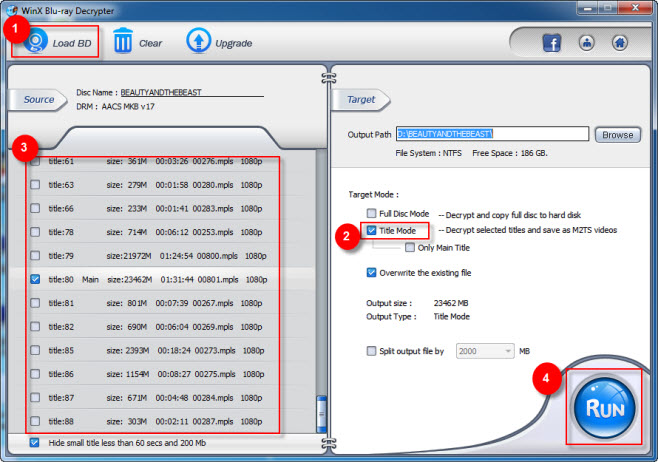The image size is (658, 462).
Task: Toggle Hide small title checkbox
Action: pos(34,442)
